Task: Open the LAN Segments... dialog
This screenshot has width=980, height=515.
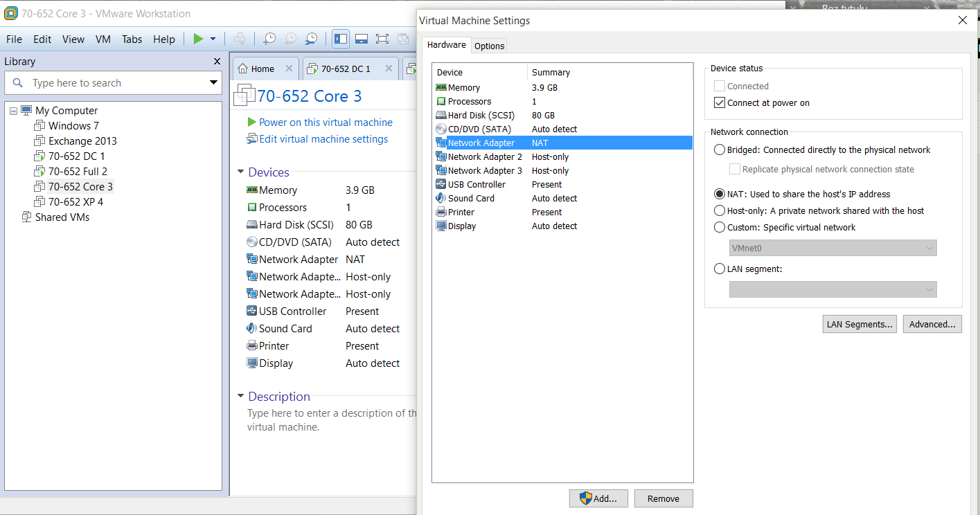Action: pos(860,324)
